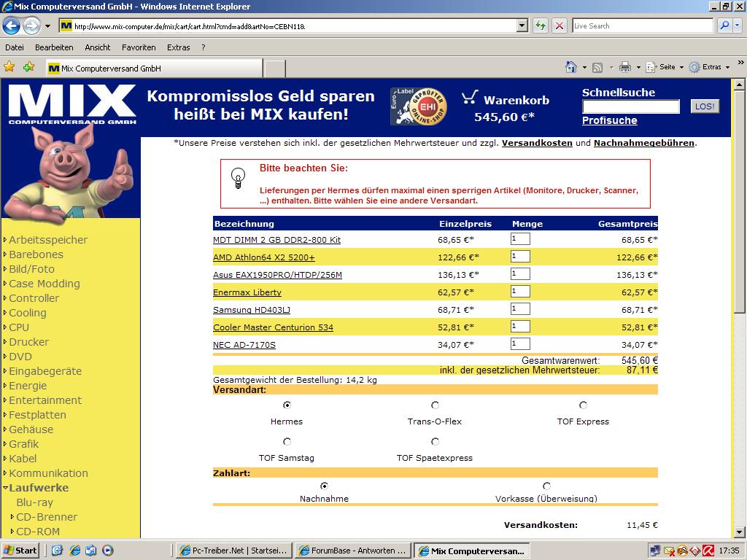Open recent pages dropdown next to Forward
Image resolution: width=747 pixels, height=560 pixels.
coord(47,26)
